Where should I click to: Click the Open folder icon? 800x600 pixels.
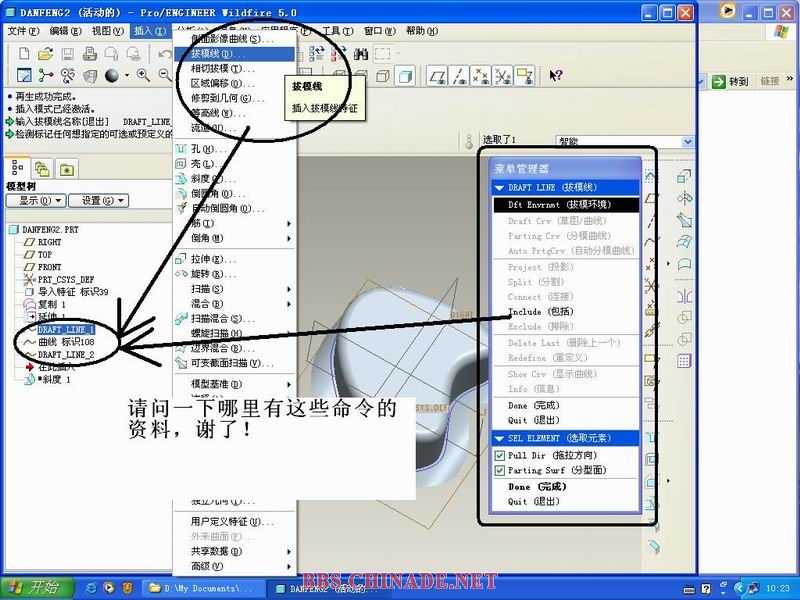click(x=45, y=54)
